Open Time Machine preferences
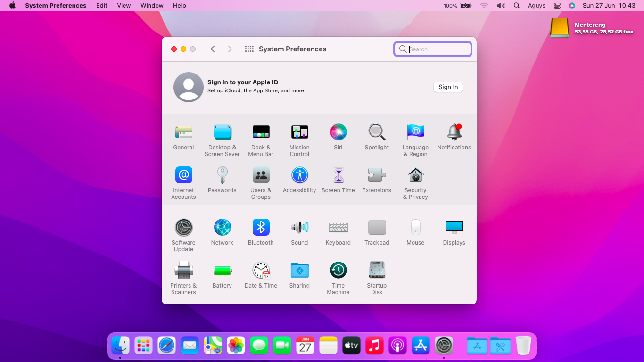The height and width of the screenshot is (362, 644). 338,271
